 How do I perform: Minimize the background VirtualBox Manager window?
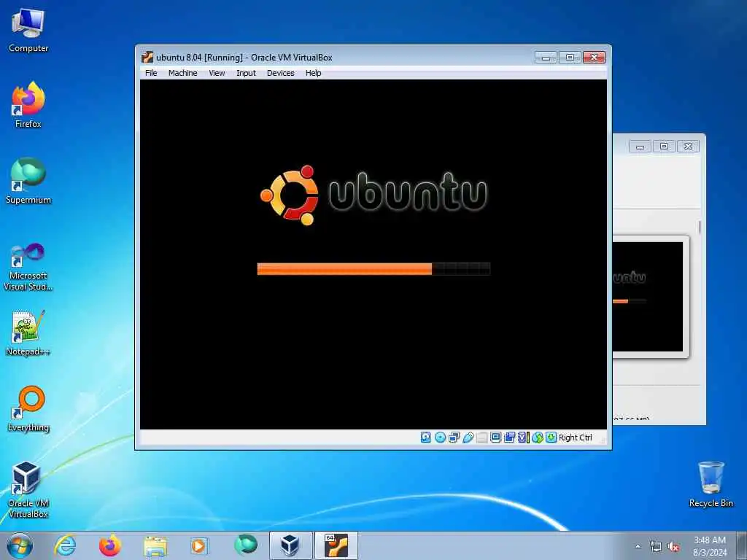640,146
